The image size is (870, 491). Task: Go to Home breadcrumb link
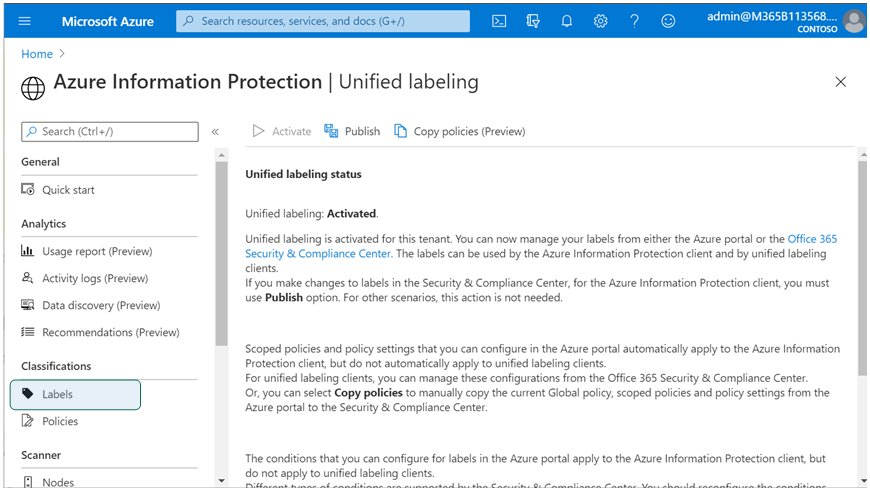click(37, 54)
